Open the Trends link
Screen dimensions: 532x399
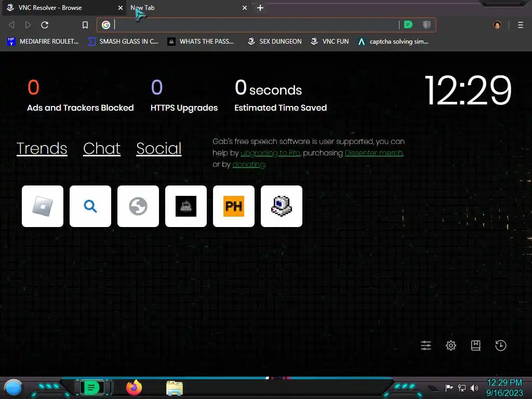42,149
